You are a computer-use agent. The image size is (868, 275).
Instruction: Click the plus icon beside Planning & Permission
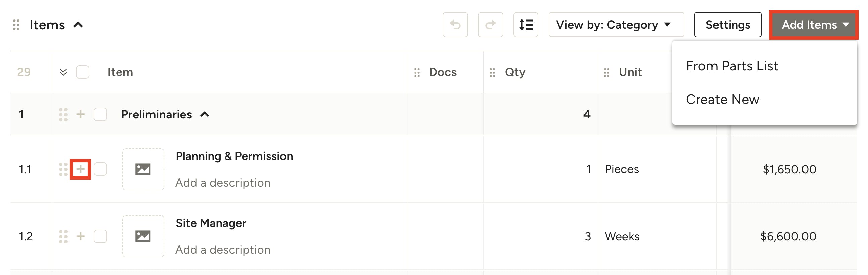pyautogui.click(x=80, y=169)
